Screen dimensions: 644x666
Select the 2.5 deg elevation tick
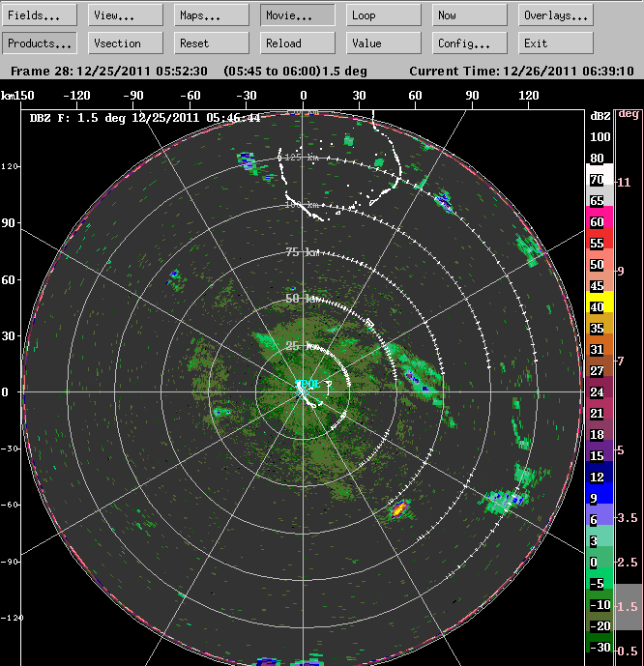pos(628,563)
